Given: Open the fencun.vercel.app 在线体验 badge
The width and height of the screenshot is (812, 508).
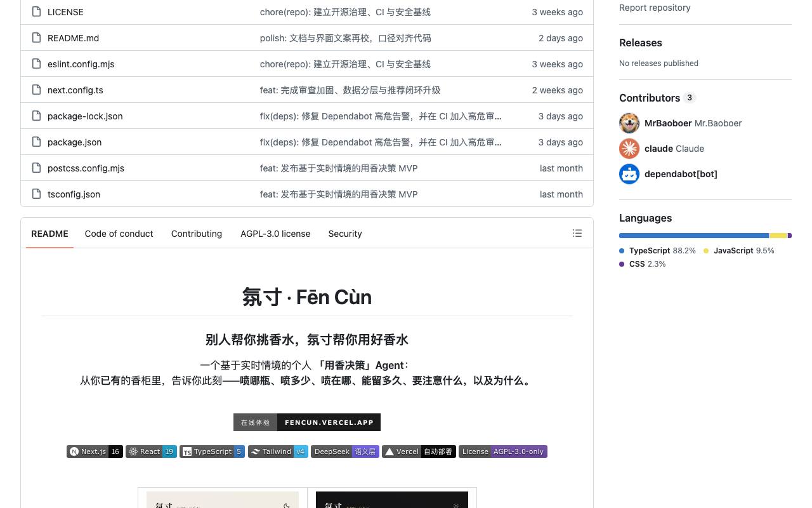Looking at the screenshot, I should [x=307, y=422].
